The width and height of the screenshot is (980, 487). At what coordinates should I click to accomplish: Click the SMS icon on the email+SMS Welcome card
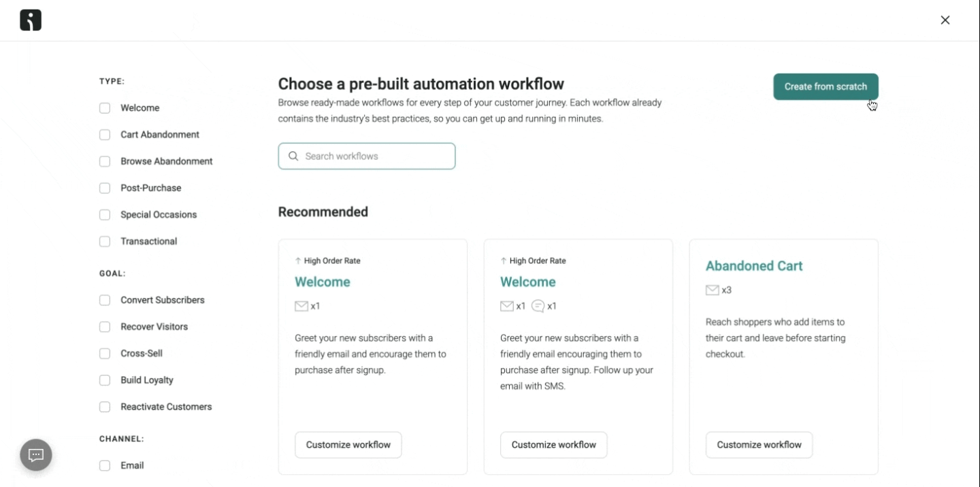tap(538, 306)
